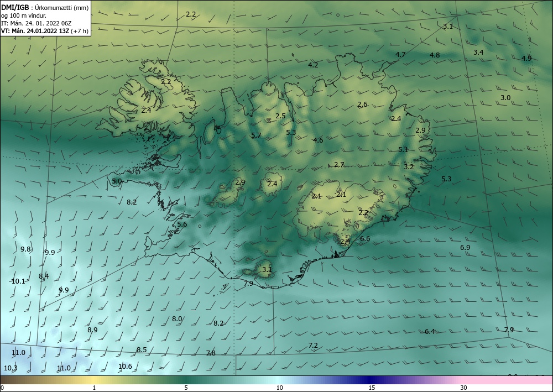Click the 10.6 value on the map

pos(125,367)
